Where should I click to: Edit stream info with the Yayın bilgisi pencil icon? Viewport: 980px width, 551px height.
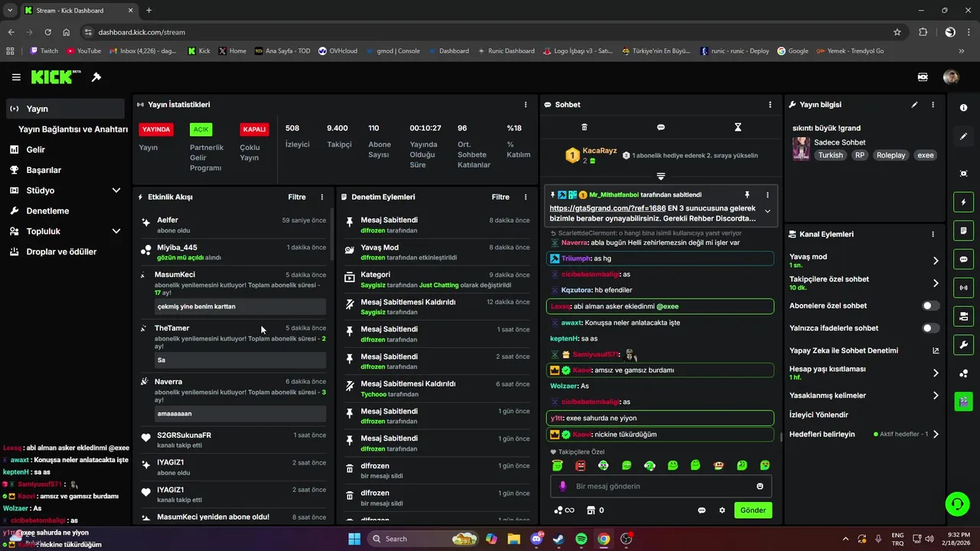(914, 105)
